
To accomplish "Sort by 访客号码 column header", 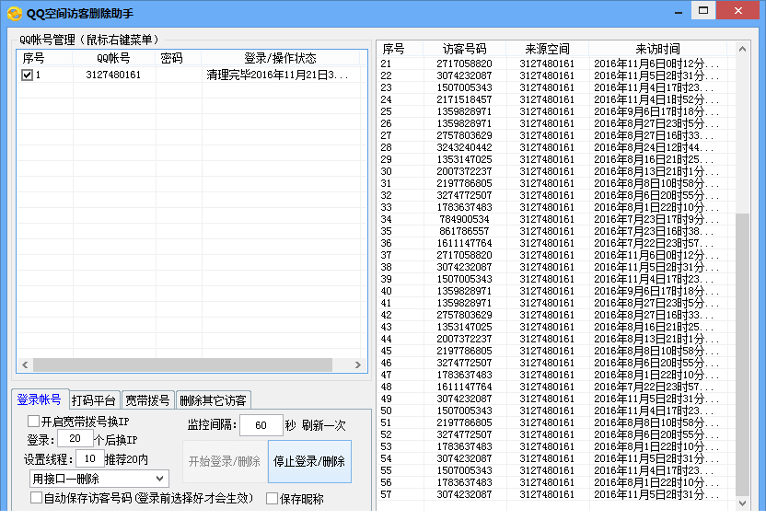I will tap(464, 49).
